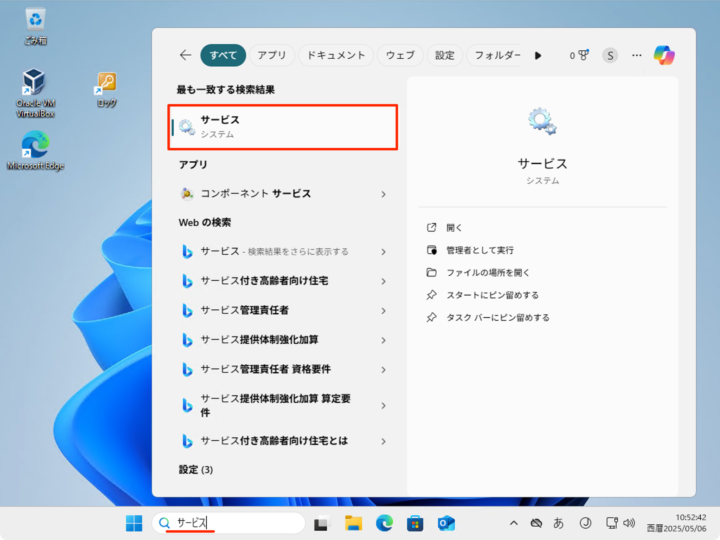Open Outlook from the taskbar
720x540 pixels.
point(446,523)
